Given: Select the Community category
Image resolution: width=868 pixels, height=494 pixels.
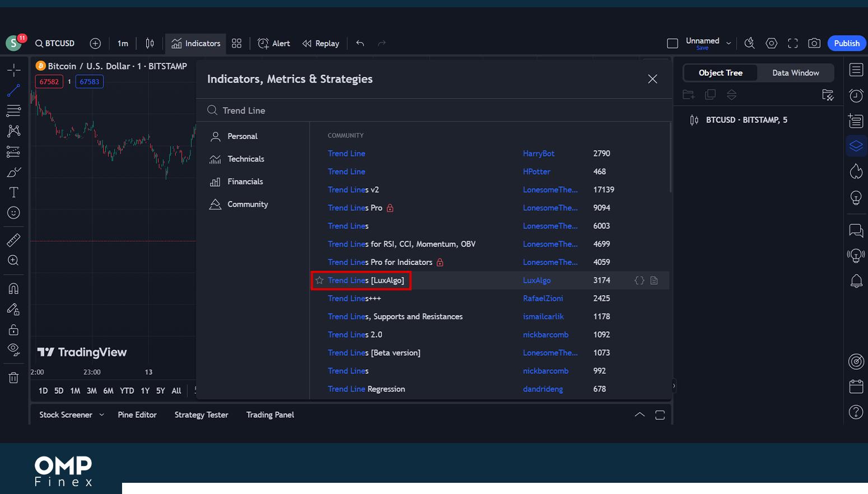Looking at the screenshot, I should point(248,204).
